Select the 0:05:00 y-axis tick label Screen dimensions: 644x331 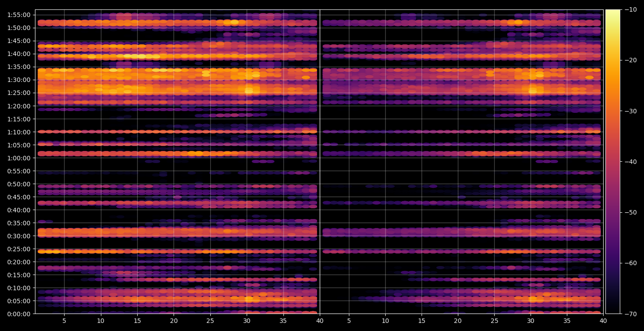click(19, 301)
